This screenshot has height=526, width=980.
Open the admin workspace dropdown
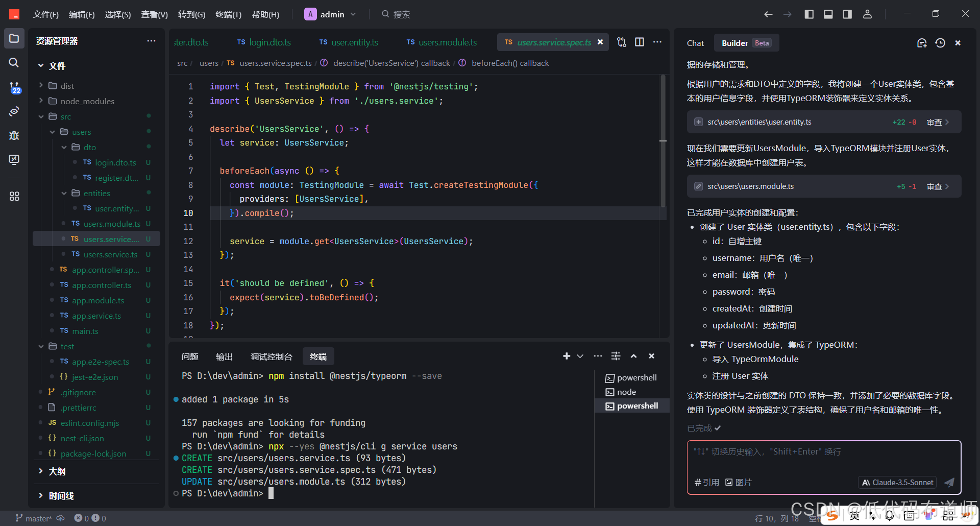click(x=330, y=14)
